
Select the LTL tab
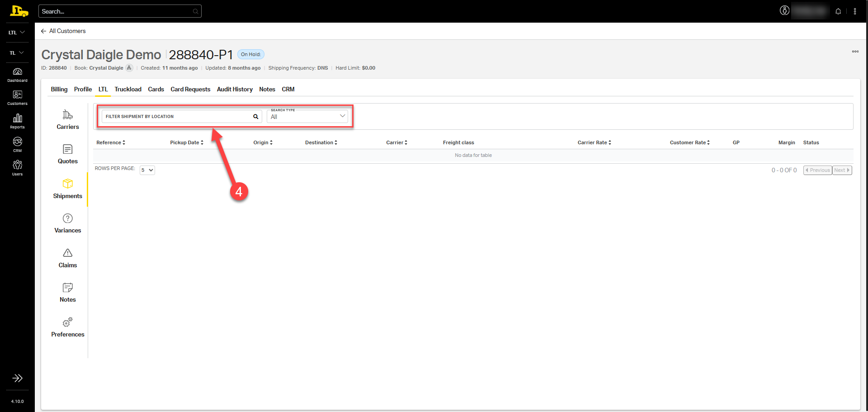(x=103, y=89)
